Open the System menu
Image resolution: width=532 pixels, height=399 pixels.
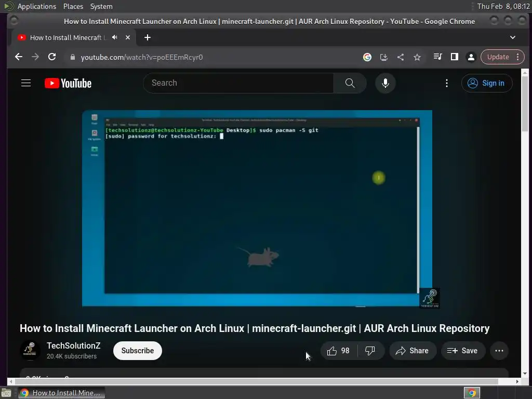pos(101,6)
